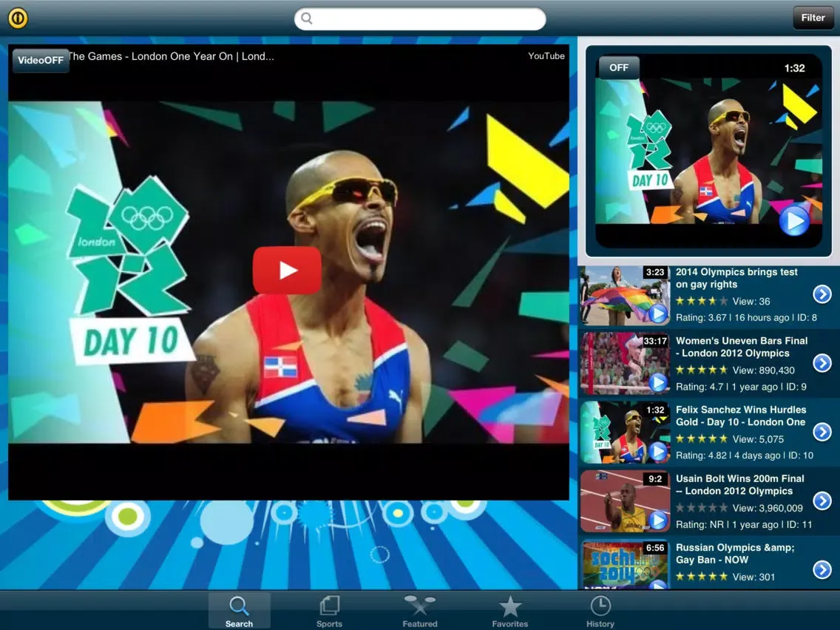This screenshot has width=840, height=630.
Task: Click the 1:32 duration label in preview panel
Action: 794,68
